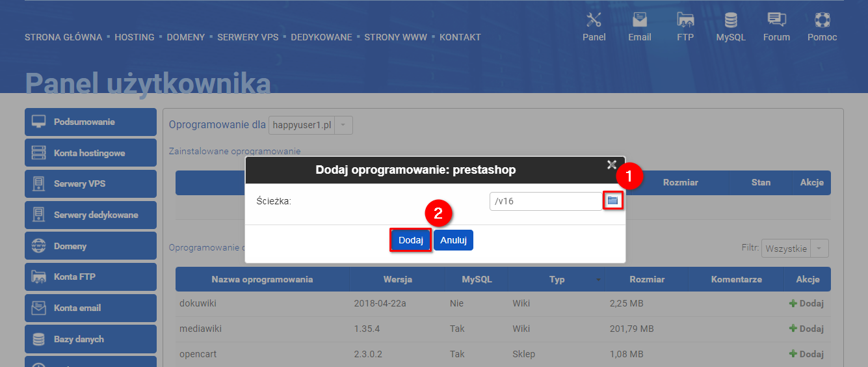Open Podsumowanie in the sidebar
The height and width of the screenshot is (367, 868).
tap(90, 122)
